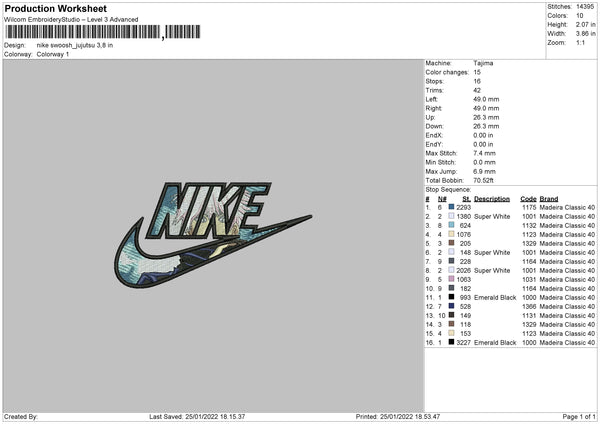The image size is (600, 424).
Task: Click the machine value 'Tajima'
Action: pyautogui.click(x=483, y=63)
